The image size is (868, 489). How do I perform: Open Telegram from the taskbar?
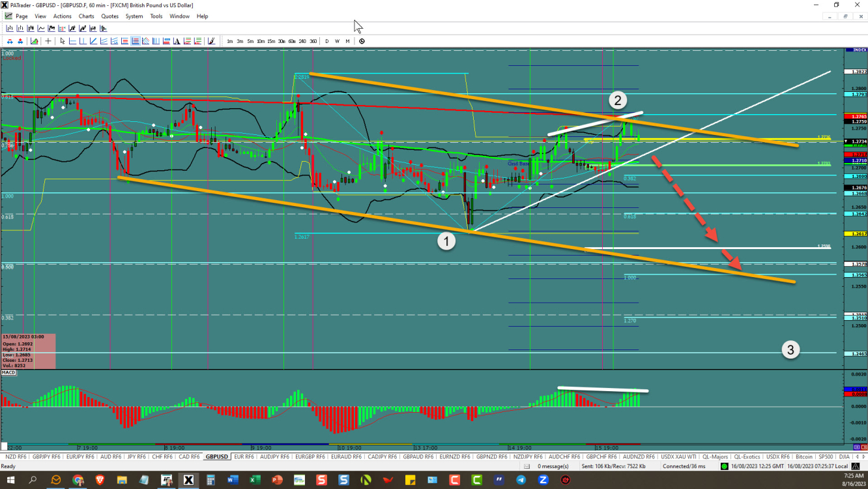[x=521, y=480]
